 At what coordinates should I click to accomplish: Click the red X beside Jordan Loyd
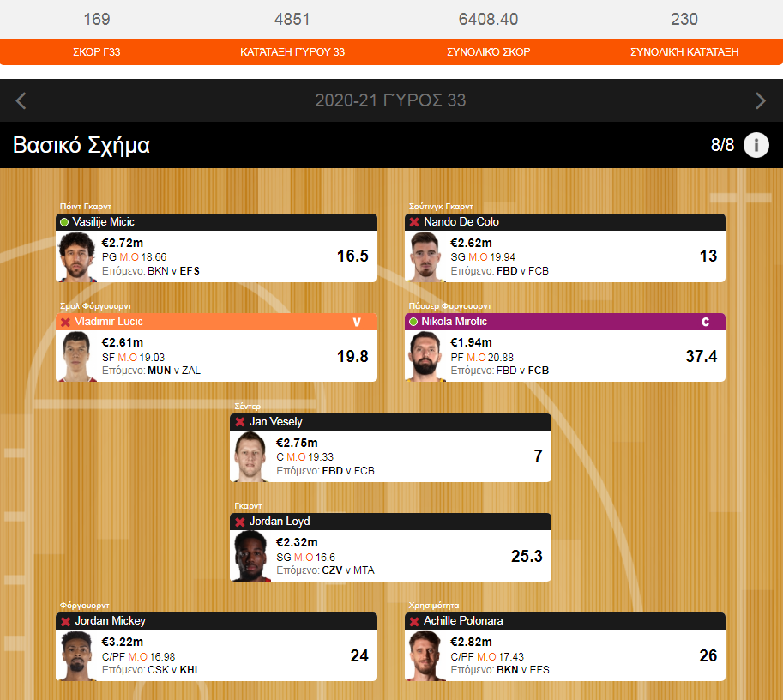(239, 522)
